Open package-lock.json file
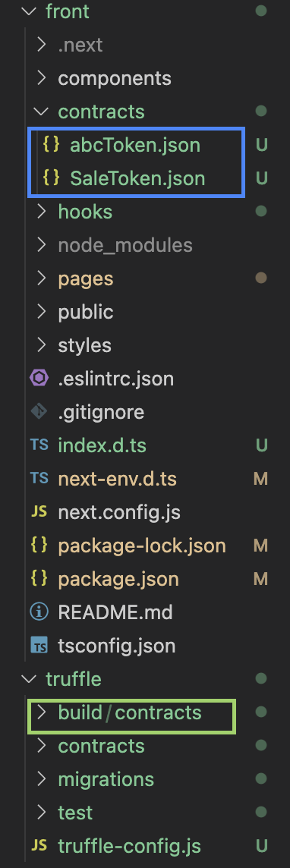This screenshot has height=868, width=290. point(142,546)
